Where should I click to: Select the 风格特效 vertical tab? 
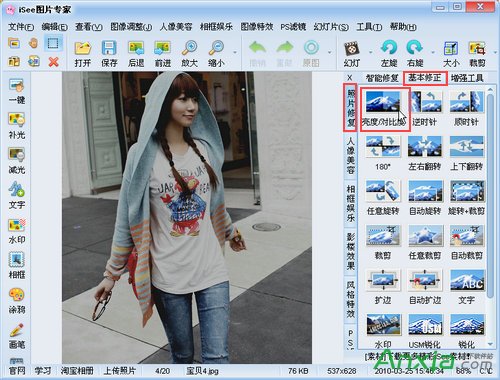pyautogui.click(x=350, y=299)
